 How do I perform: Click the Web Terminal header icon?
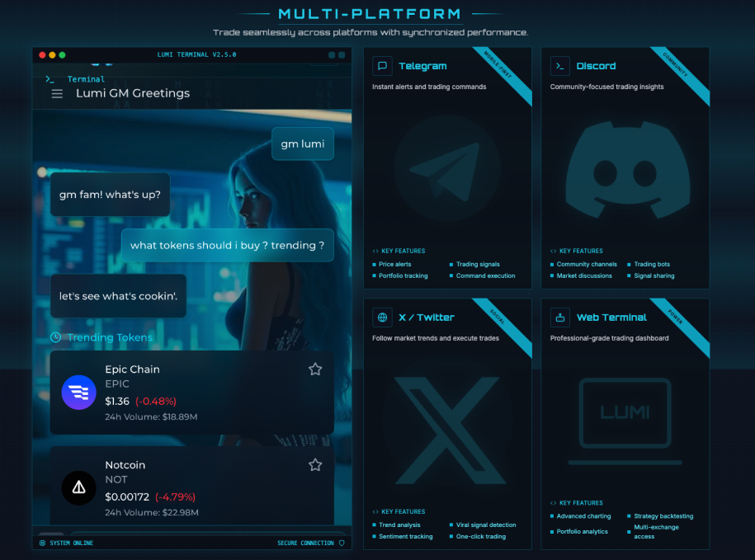[x=560, y=318]
